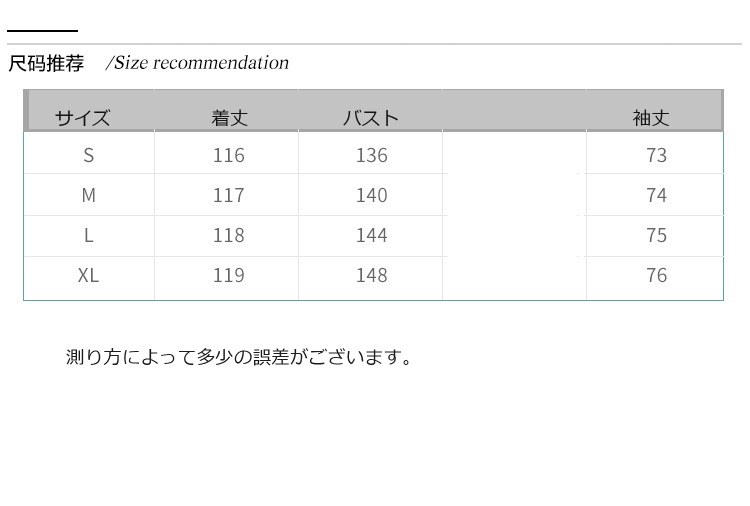Click the 袖丈 column header
The width and height of the screenshot is (750, 506).
tap(651, 118)
